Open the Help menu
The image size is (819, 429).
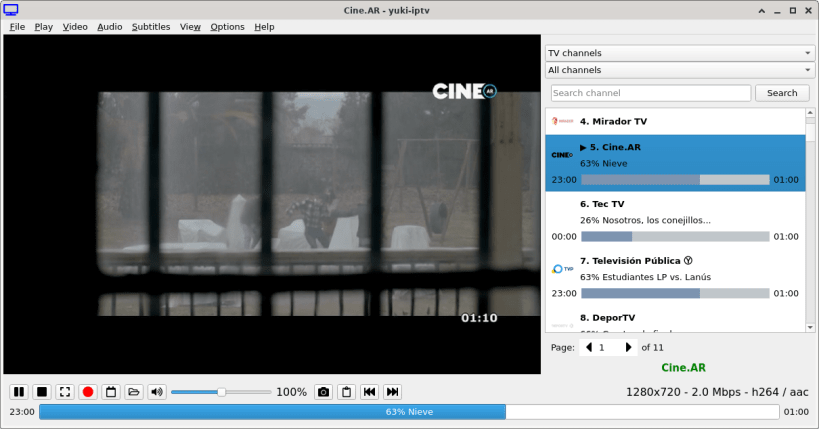tap(264, 27)
